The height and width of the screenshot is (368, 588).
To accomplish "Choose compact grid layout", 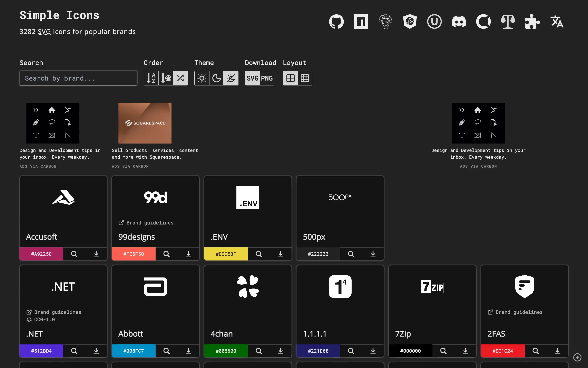I will coord(305,78).
